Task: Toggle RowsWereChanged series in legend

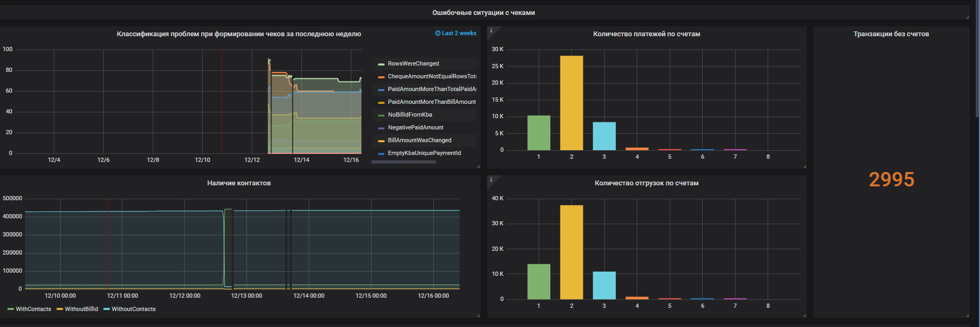Action: [x=413, y=63]
